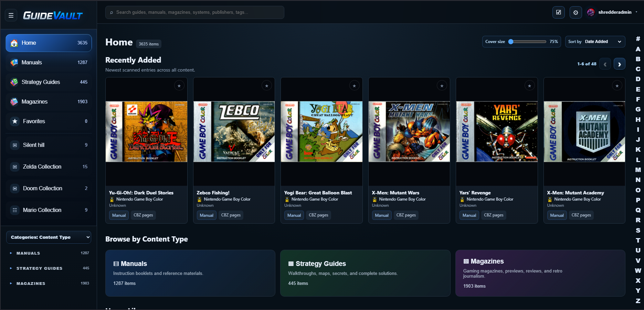The width and height of the screenshot is (644, 310).
Task: Click the search guides input field
Action: (195, 12)
